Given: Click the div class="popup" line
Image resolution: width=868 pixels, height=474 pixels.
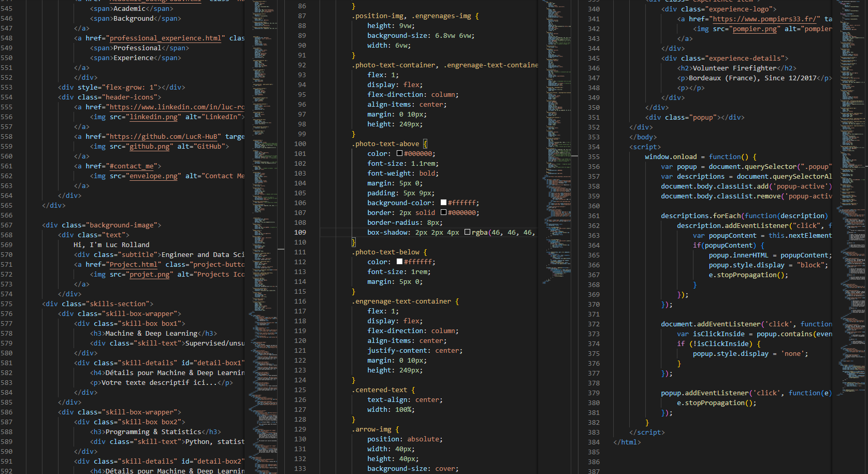Looking at the screenshot, I should click(695, 118).
